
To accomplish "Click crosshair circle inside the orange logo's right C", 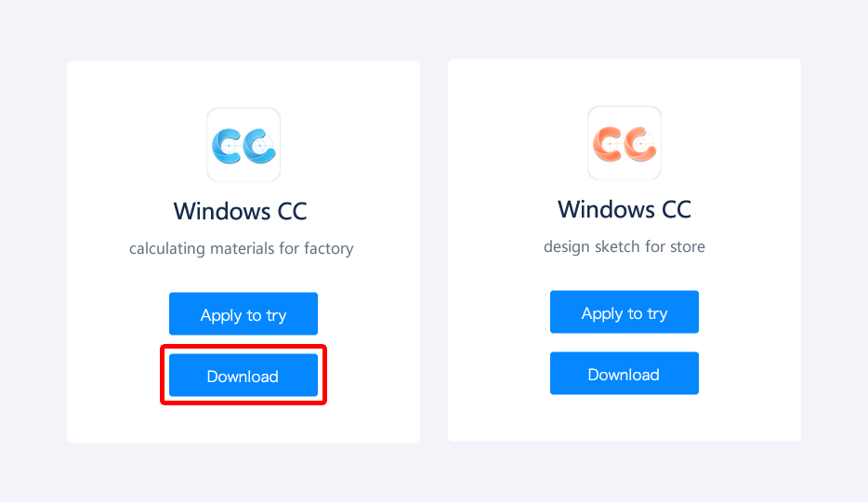I will click(641, 144).
